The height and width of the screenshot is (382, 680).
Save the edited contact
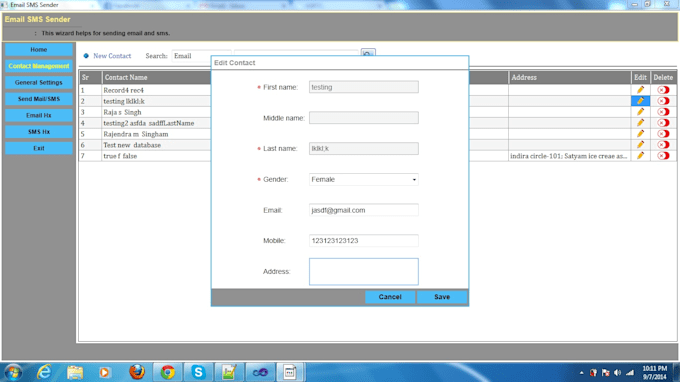442,297
